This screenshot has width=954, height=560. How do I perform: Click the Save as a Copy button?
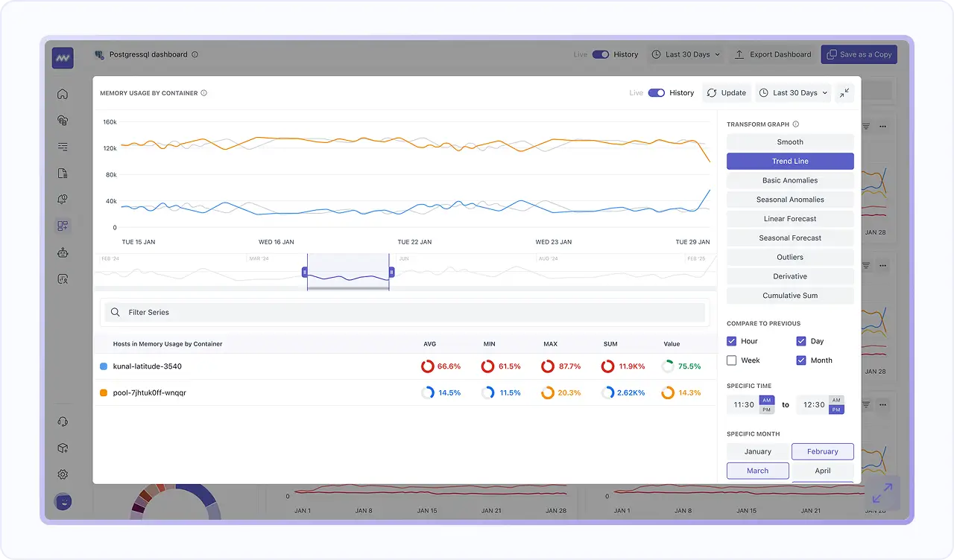(x=859, y=54)
